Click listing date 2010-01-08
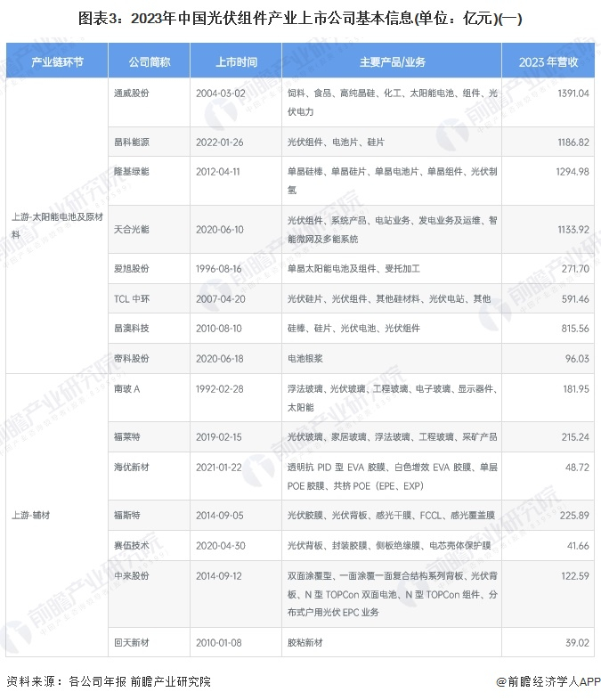This screenshot has height=700, width=601. [x=219, y=643]
